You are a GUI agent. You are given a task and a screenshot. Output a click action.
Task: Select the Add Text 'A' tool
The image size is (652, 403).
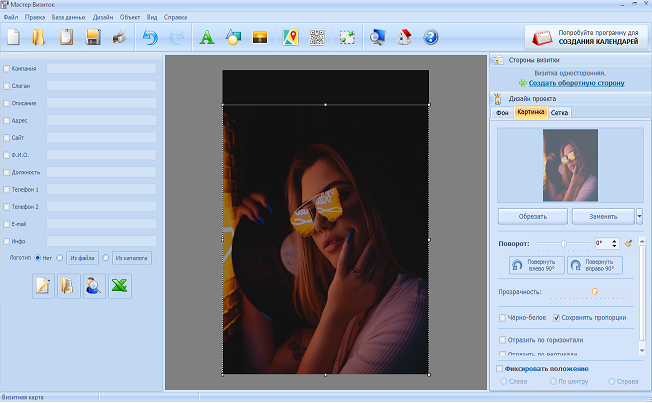pyautogui.click(x=206, y=38)
